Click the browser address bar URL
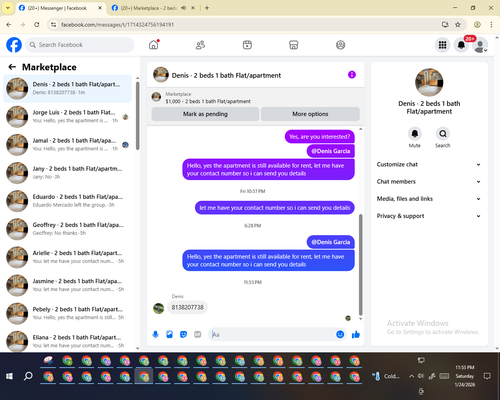The image size is (500, 400). point(117,25)
